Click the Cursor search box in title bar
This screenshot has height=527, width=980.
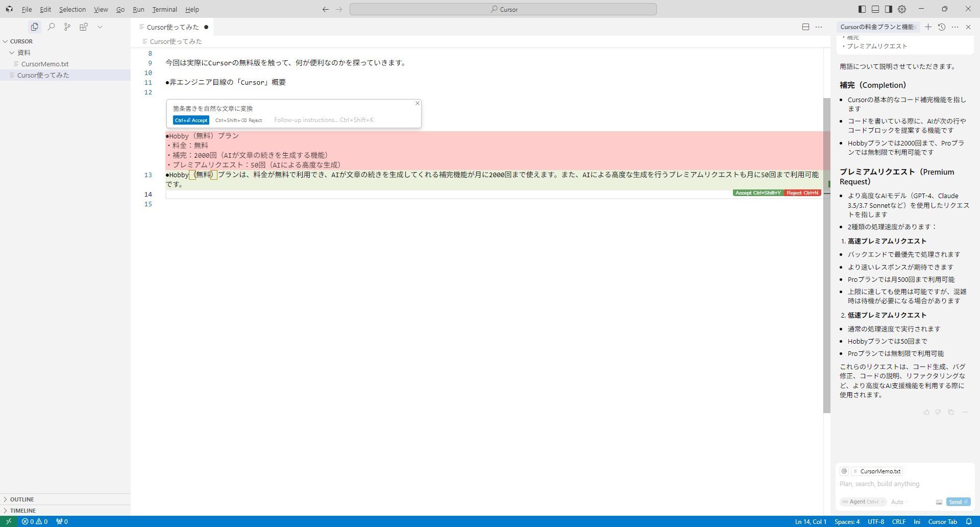click(503, 9)
